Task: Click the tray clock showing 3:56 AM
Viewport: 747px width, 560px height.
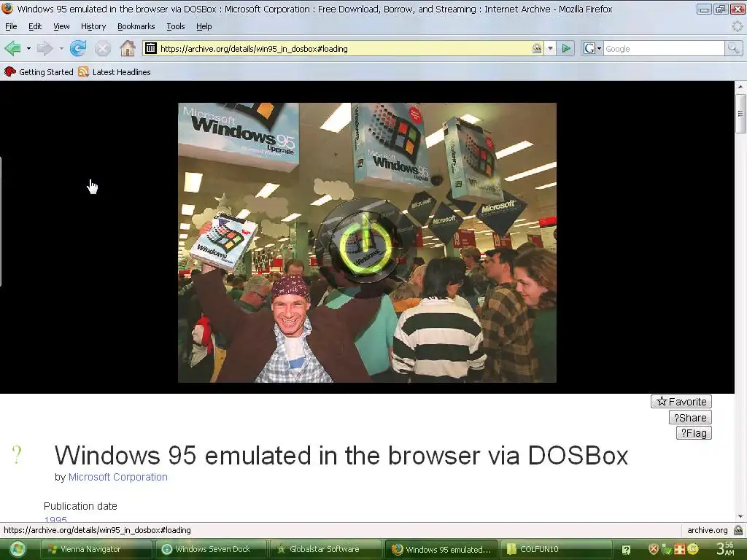Action: pyautogui.click(x=725, y=548)
